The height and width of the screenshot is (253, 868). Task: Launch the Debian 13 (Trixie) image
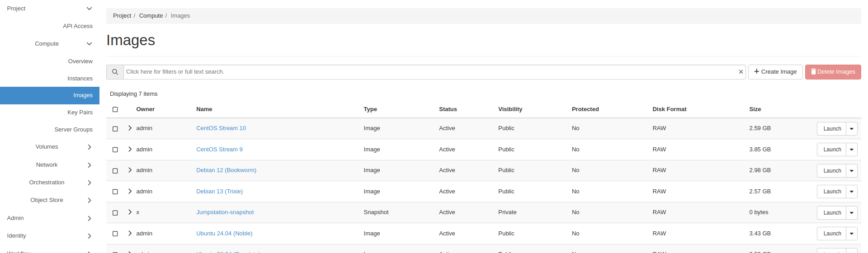click(x=832, y=192)
